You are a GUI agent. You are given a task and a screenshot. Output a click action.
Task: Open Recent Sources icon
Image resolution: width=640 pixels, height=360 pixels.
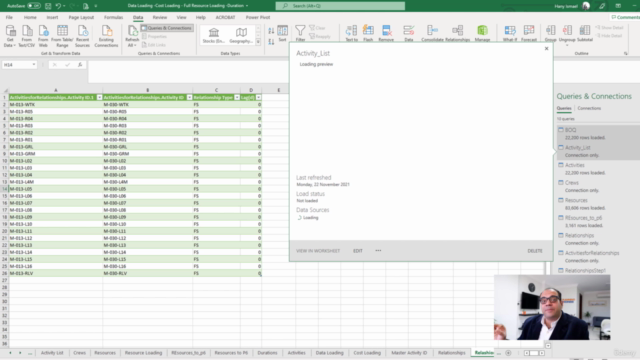82,36
